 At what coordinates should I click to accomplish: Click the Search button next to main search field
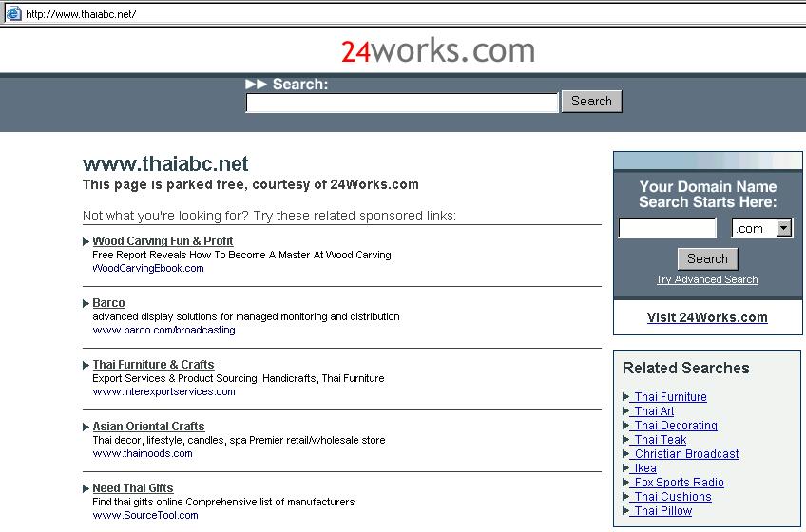tap(591, 102)
